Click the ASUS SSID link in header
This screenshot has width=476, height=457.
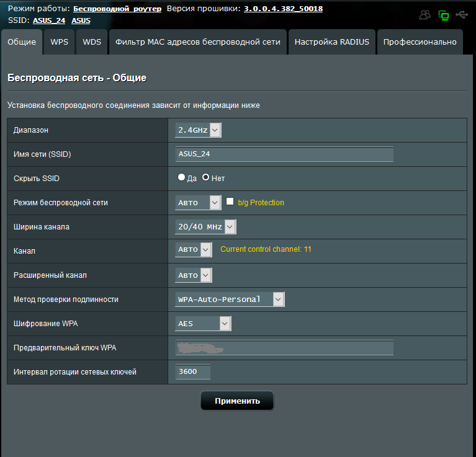tap(81, 20)
